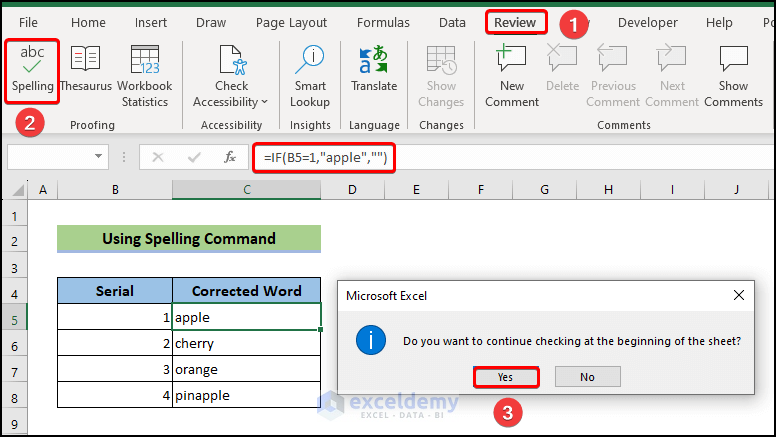Expand the Check Accessibility dropdown arrow
Image resolution: width=776 pixels, height=437 pixels.
[x=264, y=101]
